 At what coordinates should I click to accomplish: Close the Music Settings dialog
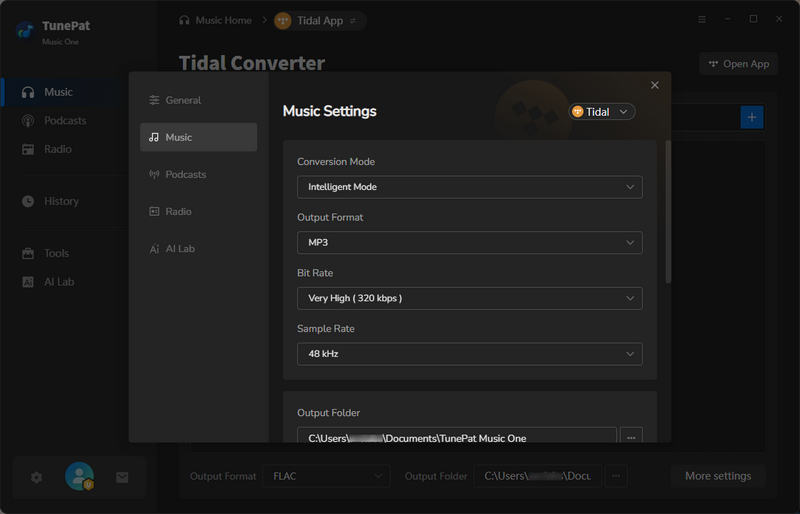point(655,85)
